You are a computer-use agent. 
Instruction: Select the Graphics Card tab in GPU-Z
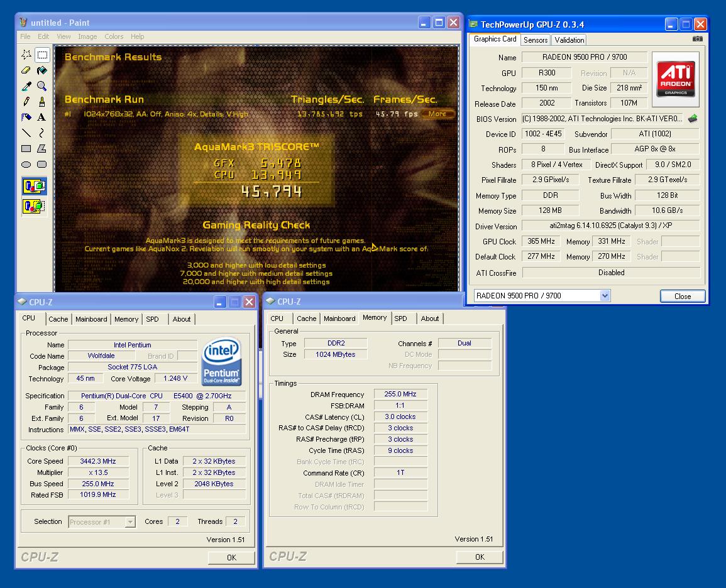(495, 39)
